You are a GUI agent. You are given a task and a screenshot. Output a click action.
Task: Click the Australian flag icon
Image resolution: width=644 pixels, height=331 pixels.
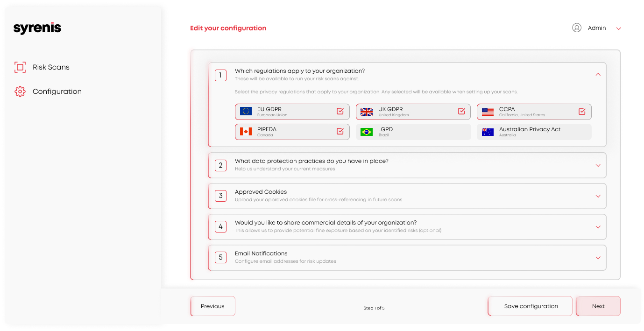point(488,132)
